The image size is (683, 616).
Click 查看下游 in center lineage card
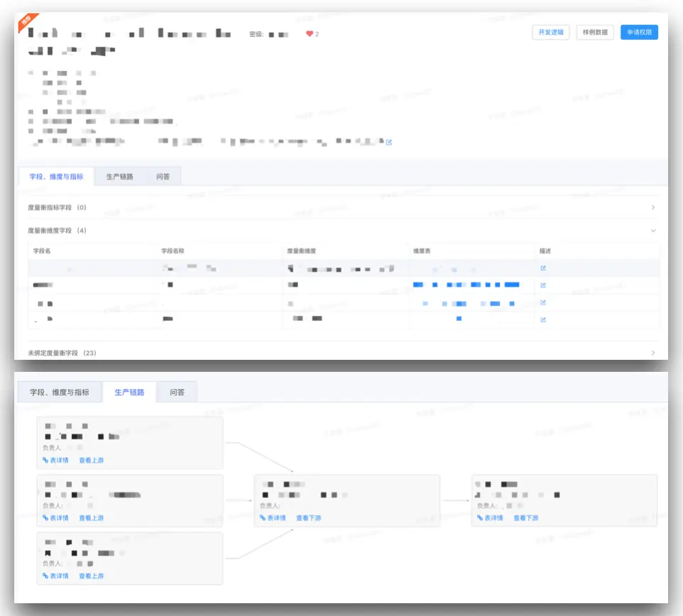[309, 518]
